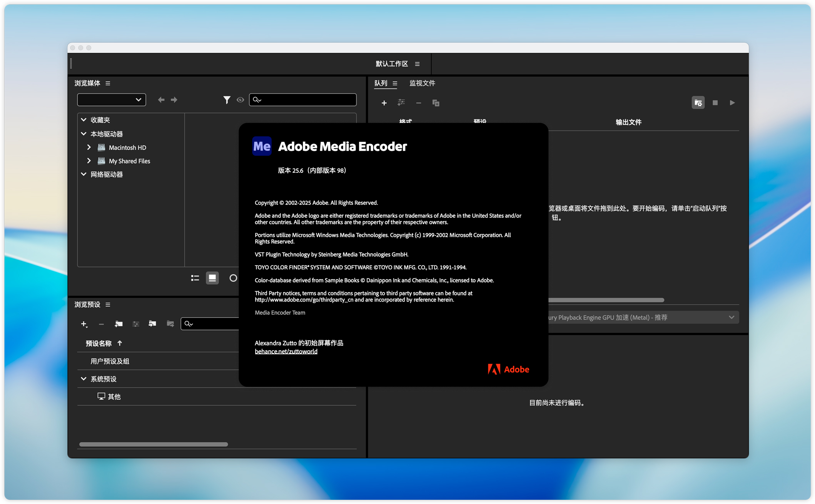Screen dimensions: 815x504
Task: Click the go back arrow in media browser
Action: 161,100
